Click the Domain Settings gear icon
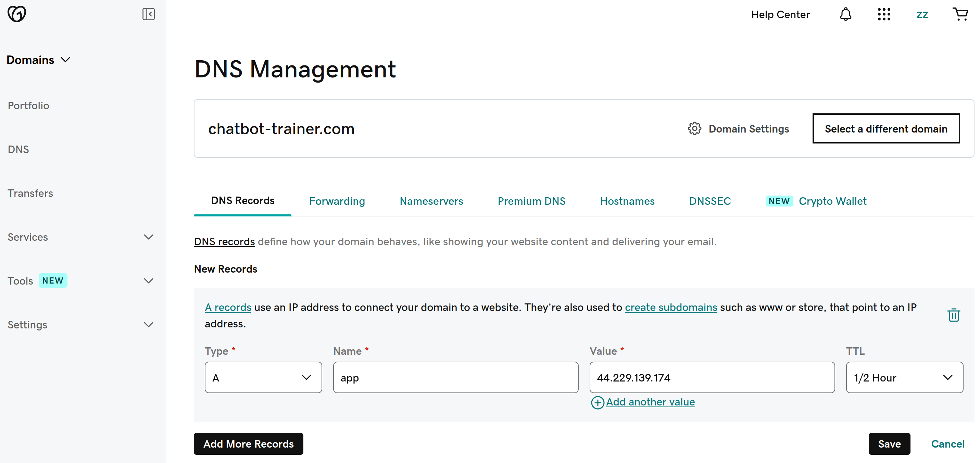Screen dimensions: 980x463 pyautogui.click(x=694, y=128)
